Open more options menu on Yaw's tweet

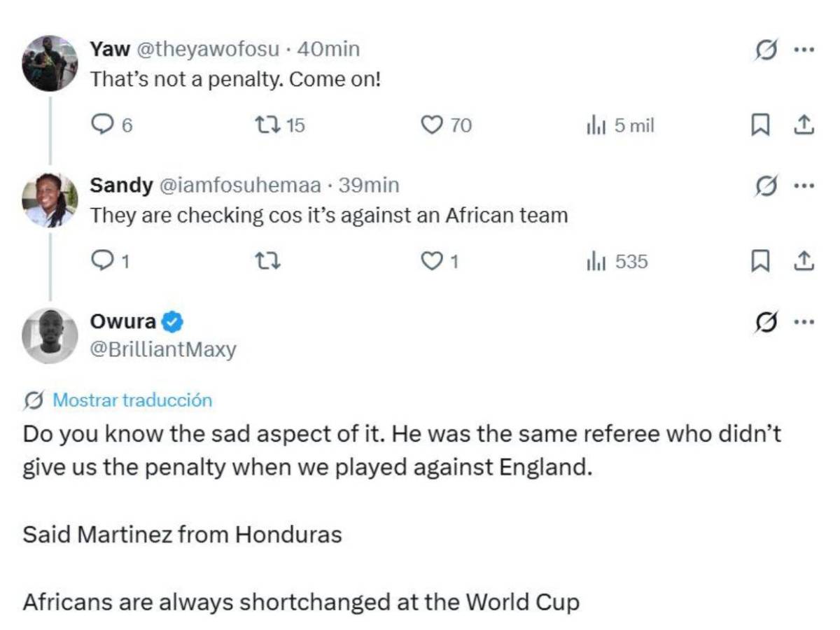coord(804,50)
